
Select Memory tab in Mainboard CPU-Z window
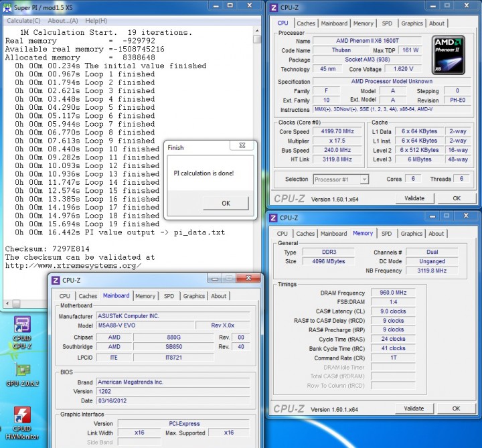pyautogui.click(x=145, y=296)
